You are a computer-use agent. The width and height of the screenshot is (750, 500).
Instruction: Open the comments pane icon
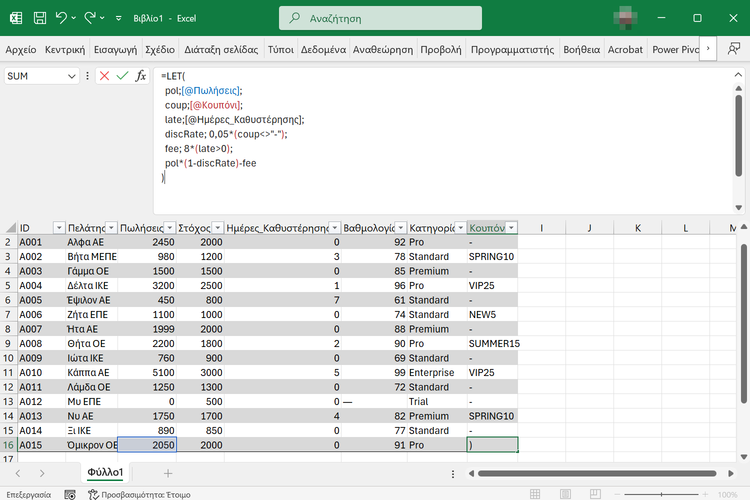tap(735, 49)
